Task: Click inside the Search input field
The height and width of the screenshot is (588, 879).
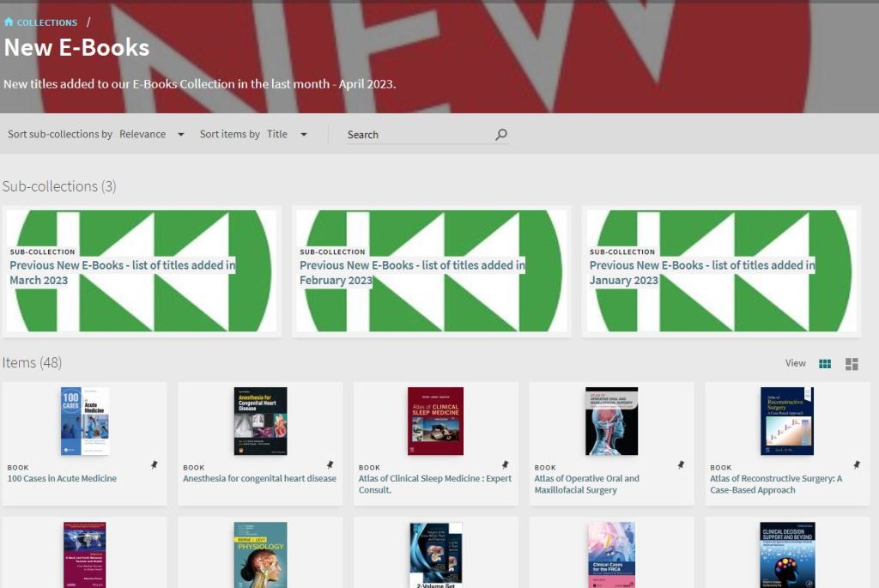Action: 418,135
